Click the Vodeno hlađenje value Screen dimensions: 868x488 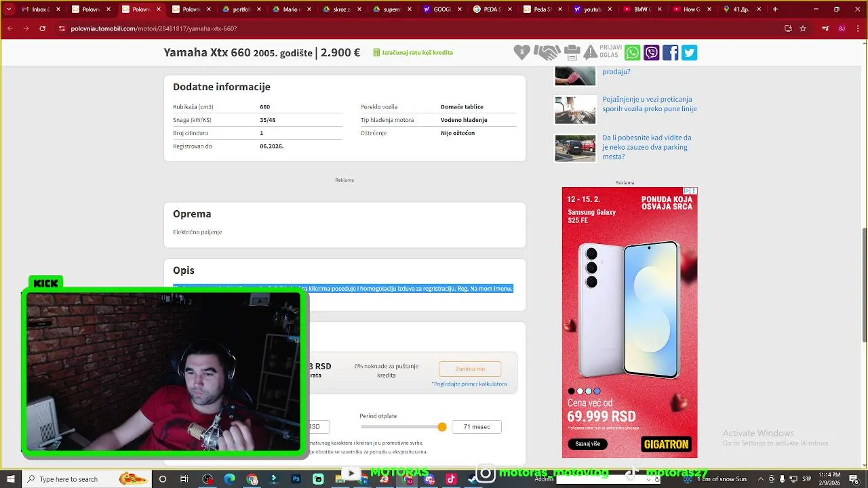click(464, 120)
